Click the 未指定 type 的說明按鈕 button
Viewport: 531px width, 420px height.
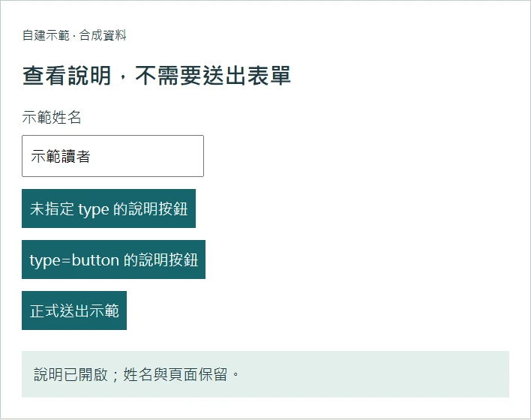tap(109, 208)
